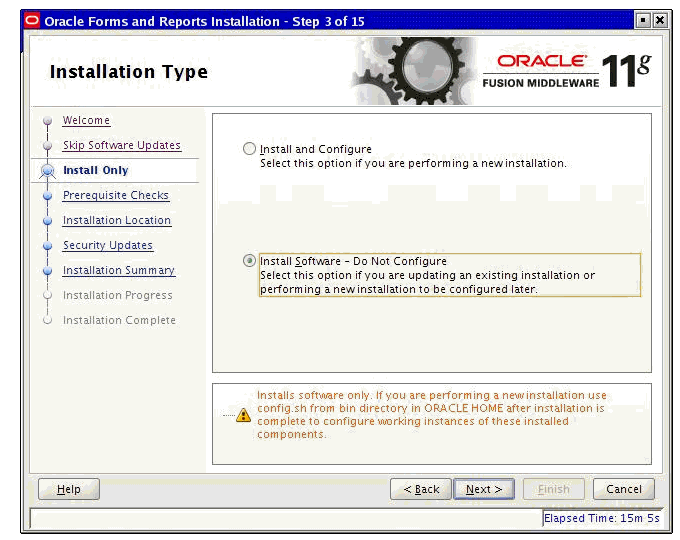Open the Installation Location step
The image size is (680, 540).
[x=117, y=220]
